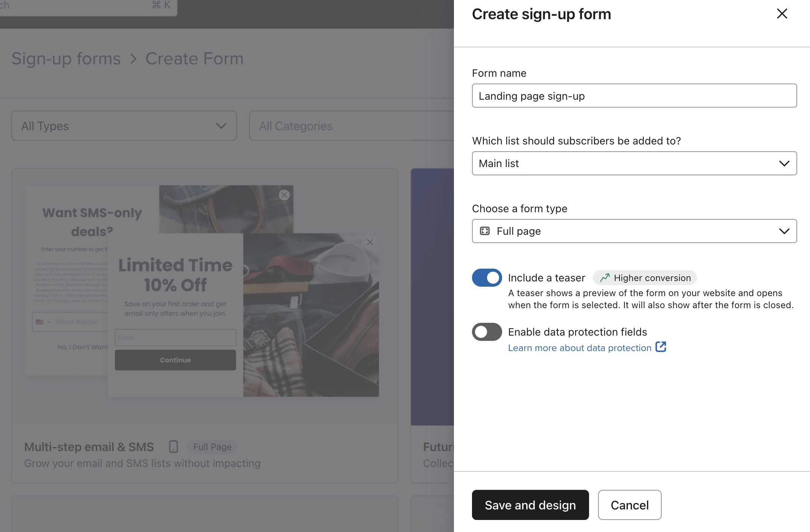This screenshot has width=810, height=532.
Task: Click the Full page icon in form type selector
Action: [x=486, y=231]
